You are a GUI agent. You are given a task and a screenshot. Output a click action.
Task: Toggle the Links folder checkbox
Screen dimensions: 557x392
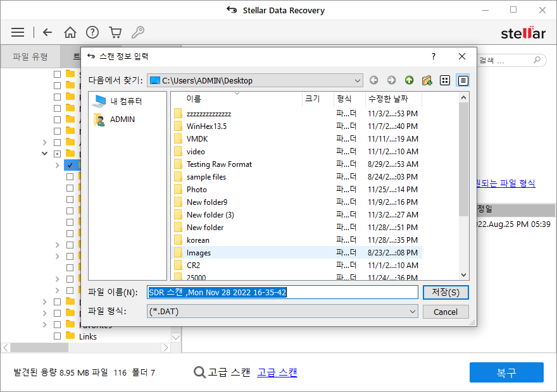point(57,336)
